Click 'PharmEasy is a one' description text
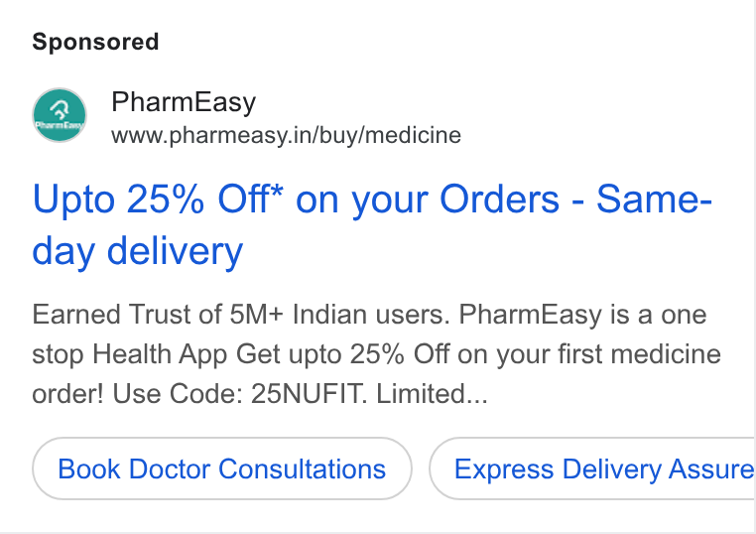Screen dimensions: 756x534 [x=582, y=316]
